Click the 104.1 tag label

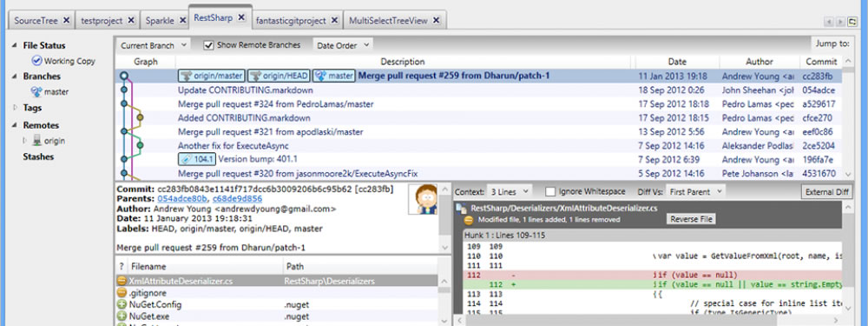click(196, 159)
